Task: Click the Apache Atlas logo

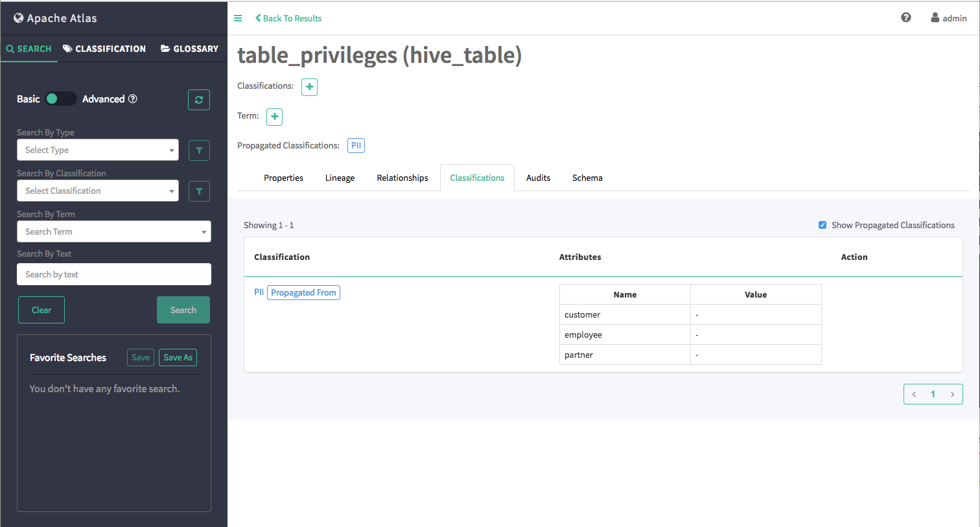Action: pyautogui.click(x=55, y=18)
